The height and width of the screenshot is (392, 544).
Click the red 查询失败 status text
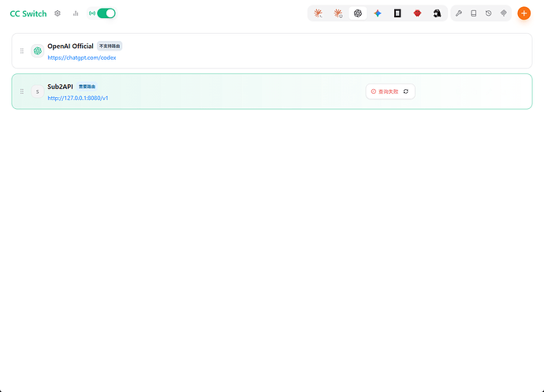click(388, 91)
